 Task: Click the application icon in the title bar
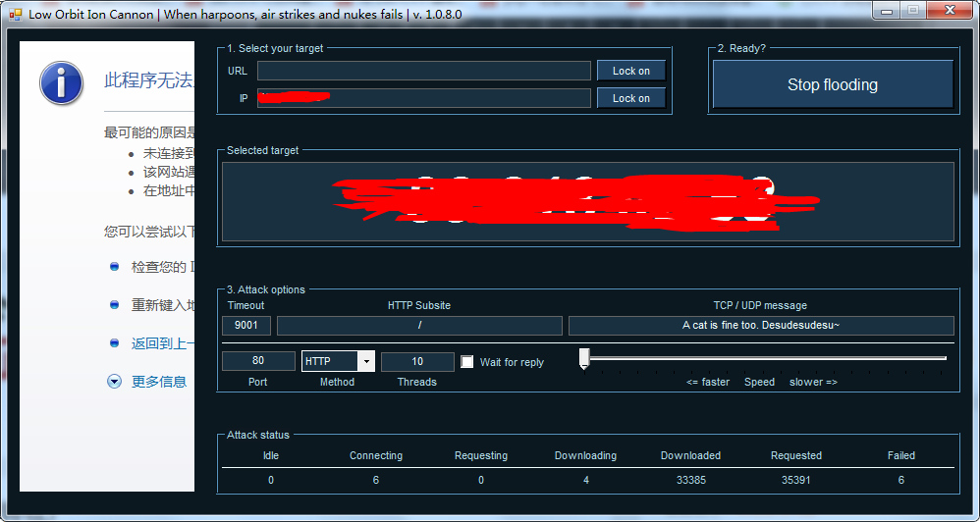[x=16, y=14]
